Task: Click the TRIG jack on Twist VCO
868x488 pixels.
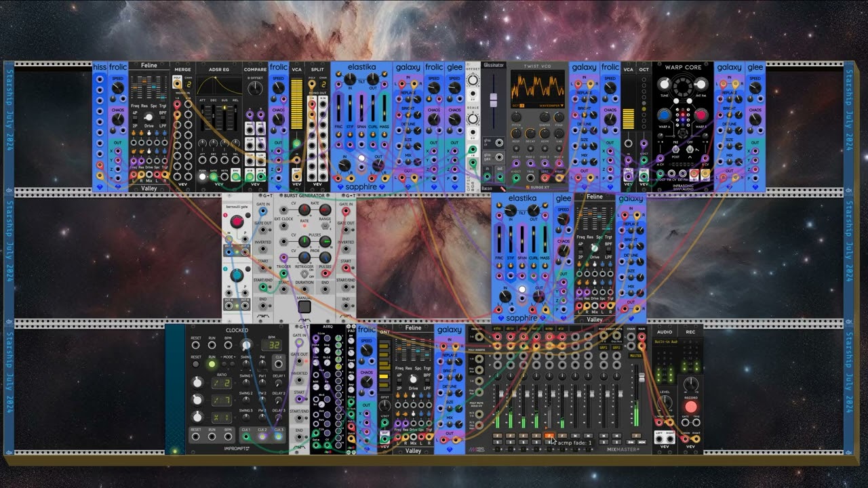Action: click(530, 178)
